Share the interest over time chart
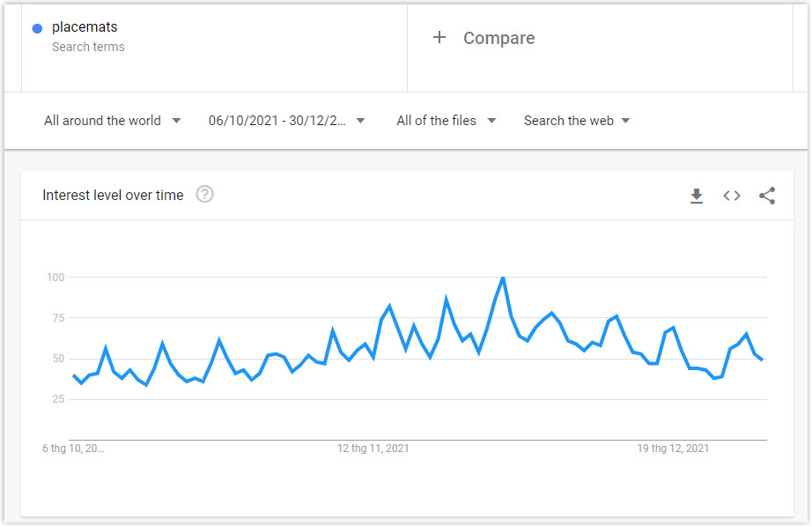The width and height of the screenshot is (812, 527). 767,196
